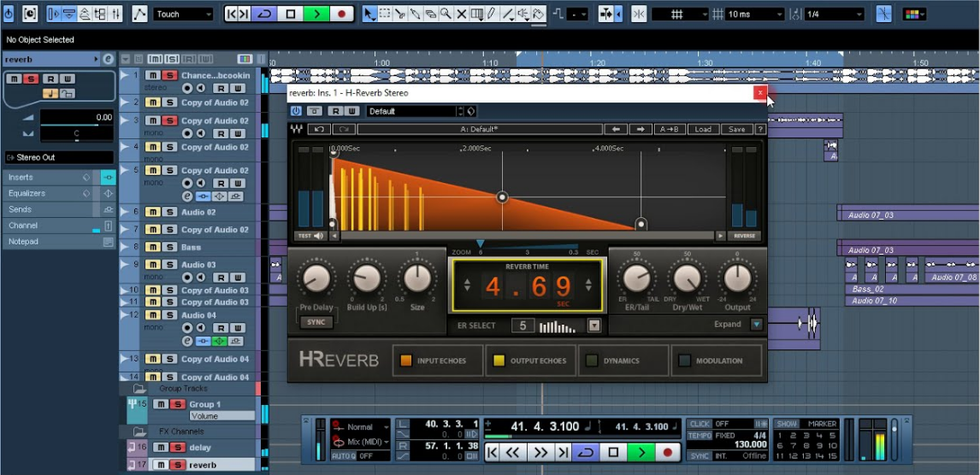Click the plugin Save button
980x475 pixels.
point(736,130)
